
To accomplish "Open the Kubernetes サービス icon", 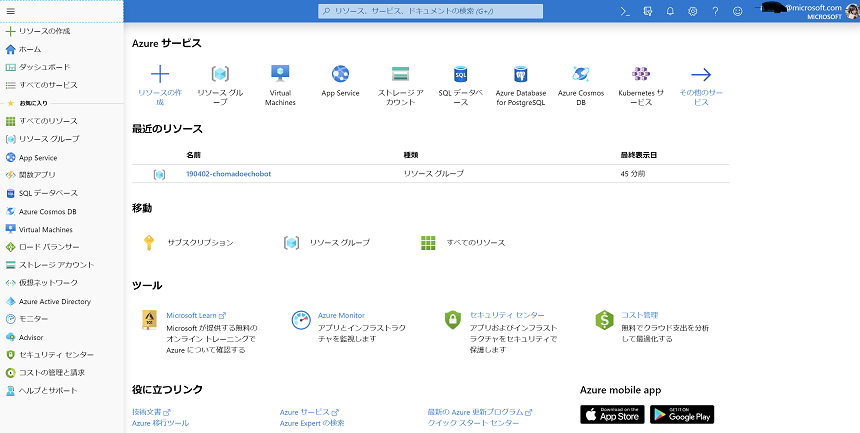I will 641,74.
